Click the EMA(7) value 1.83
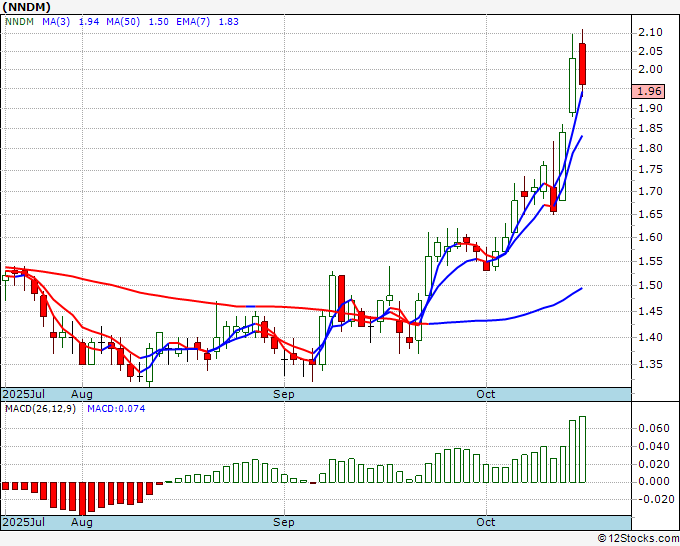 (229, 22)
